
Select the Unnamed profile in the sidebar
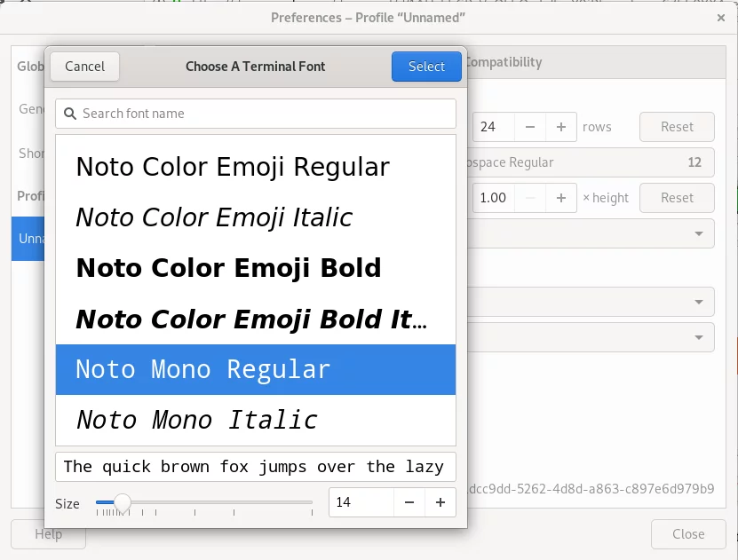pyautogui.click(x=28, y=239)
